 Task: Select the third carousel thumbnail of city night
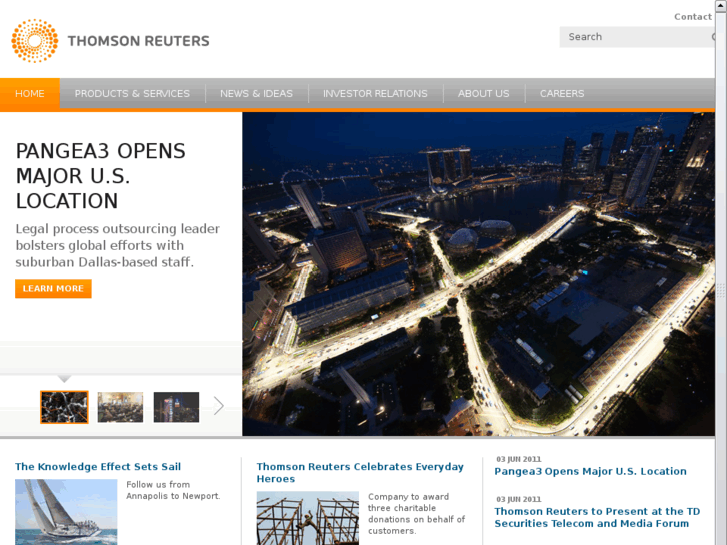coord(176,407)
